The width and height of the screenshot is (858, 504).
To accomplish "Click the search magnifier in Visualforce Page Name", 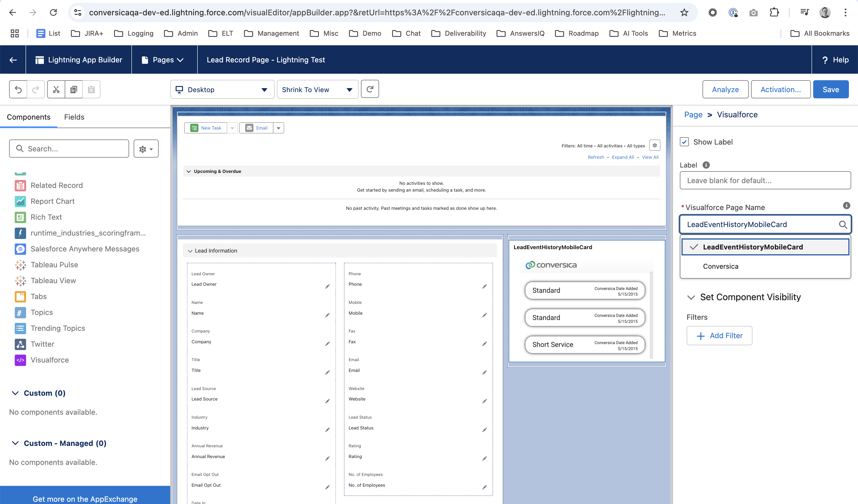I will click(843, 225).
